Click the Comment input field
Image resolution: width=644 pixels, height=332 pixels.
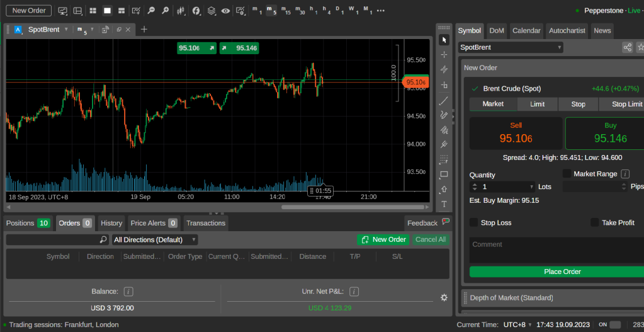(556, 250)
